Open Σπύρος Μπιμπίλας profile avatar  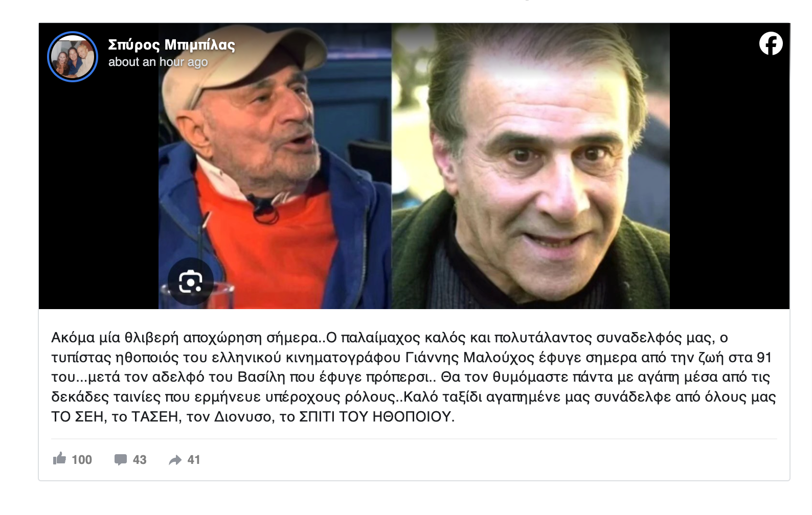[x=73, y=57]
